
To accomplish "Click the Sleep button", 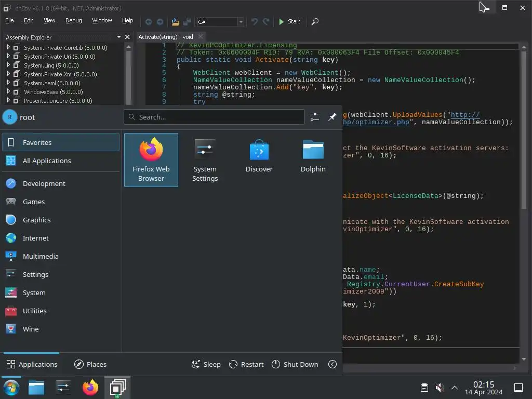I will [x=206, y=364].
